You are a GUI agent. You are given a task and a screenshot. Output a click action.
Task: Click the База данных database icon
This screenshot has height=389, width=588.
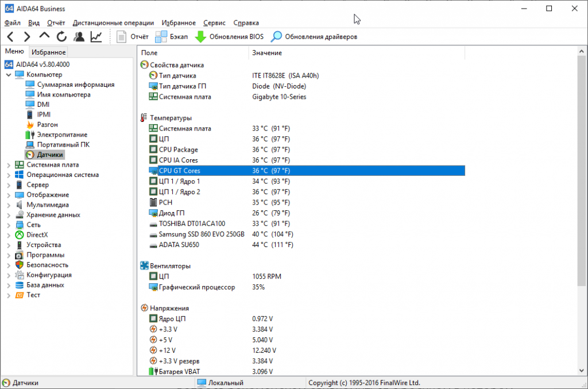(x=20, y=285)
